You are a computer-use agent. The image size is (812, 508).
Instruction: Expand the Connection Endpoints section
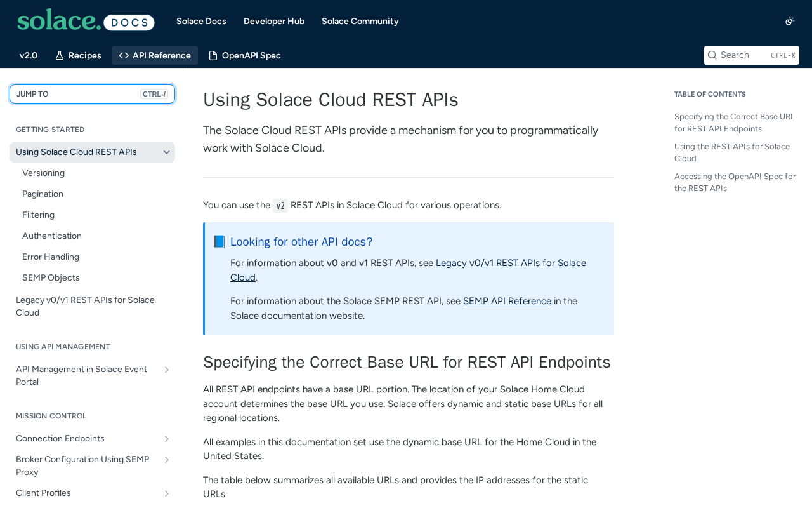[166, 439]
